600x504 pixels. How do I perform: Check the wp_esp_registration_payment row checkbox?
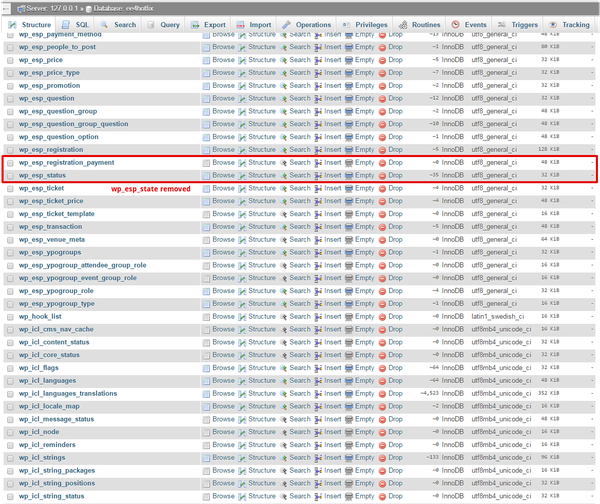10,163
